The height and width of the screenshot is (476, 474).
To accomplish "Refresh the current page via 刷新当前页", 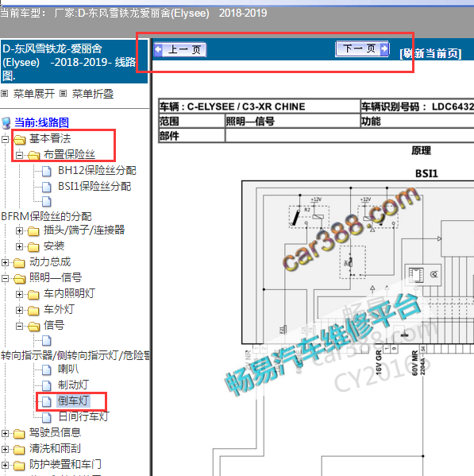I will 430,53.
